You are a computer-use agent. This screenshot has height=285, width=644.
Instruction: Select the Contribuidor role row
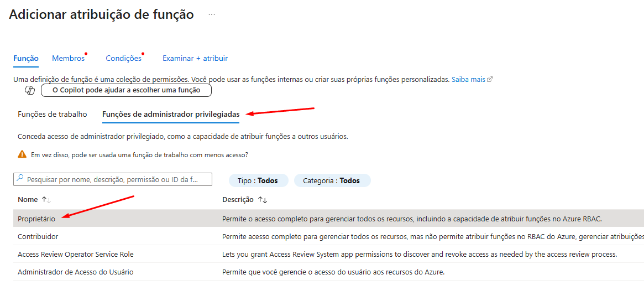point(38,236)
